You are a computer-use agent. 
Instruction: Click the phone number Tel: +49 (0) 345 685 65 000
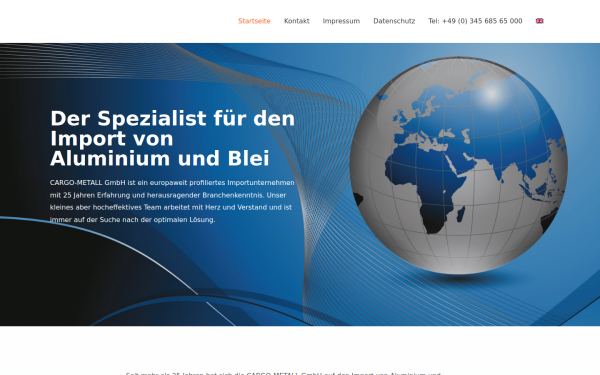[x=475, y=21]
